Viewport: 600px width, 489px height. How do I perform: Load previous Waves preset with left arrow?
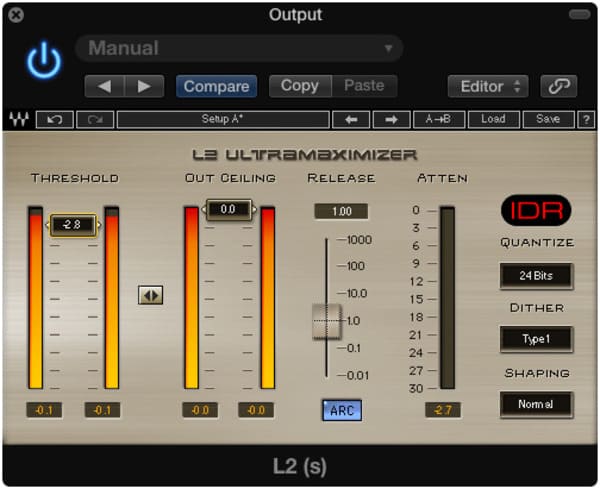[351, 119]
